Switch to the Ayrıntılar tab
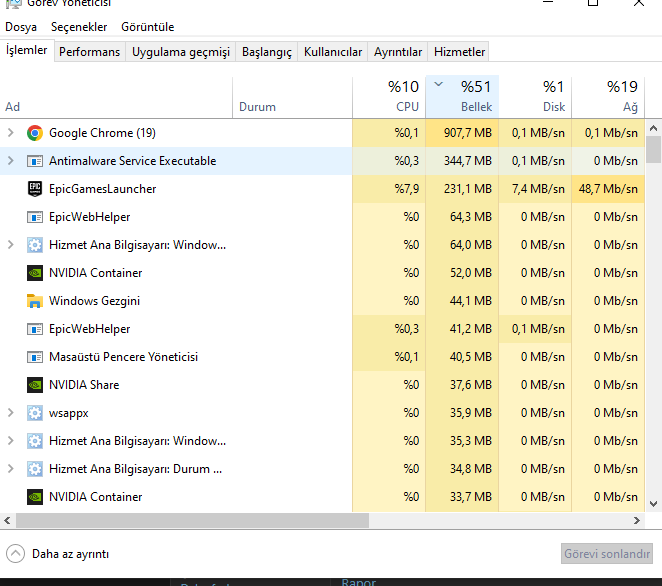 coord(398,52)
